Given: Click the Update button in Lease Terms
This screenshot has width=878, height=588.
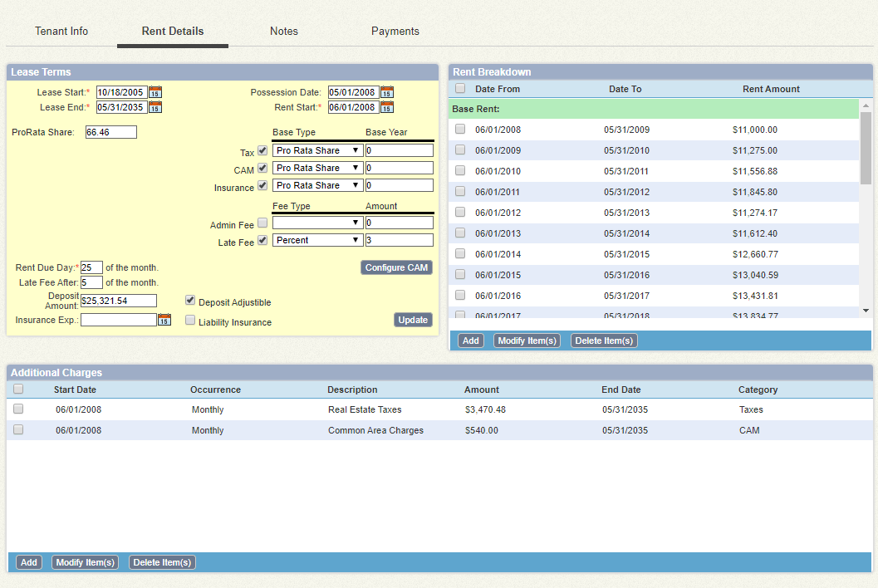Looking at the screenshot, I should [x=413, y=319].
